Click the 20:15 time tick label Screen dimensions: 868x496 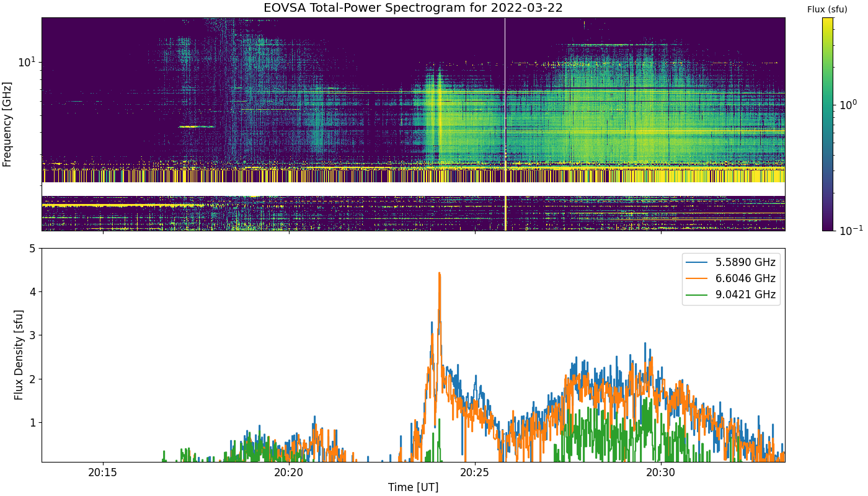[103, 473]
